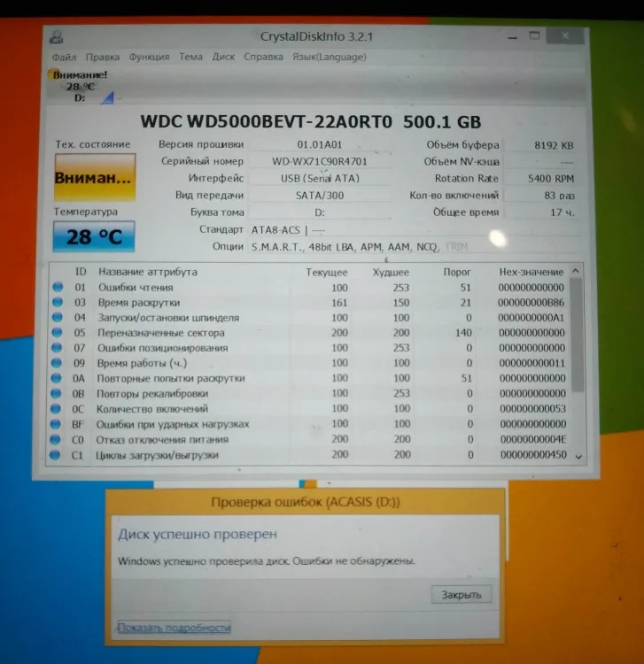Click the yellow Вниман... health status button
This screenshot has height=664, width=644.
(x=95, y=177)
